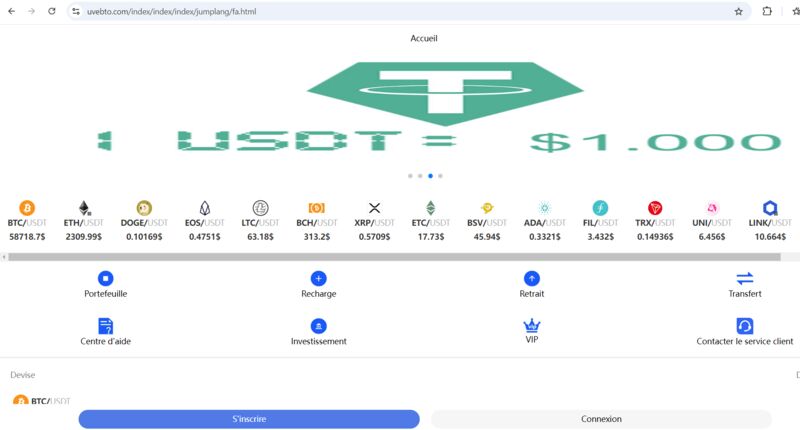
Task: Select the TRX/USDT Tron icon
Action: 655,208
